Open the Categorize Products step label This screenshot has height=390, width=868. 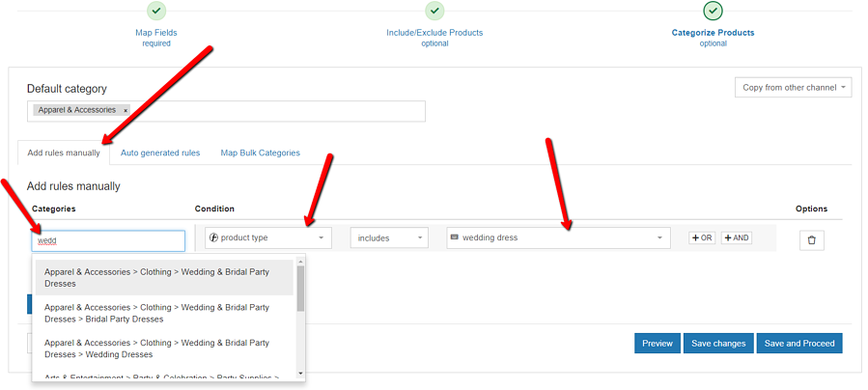pos(713,33)
